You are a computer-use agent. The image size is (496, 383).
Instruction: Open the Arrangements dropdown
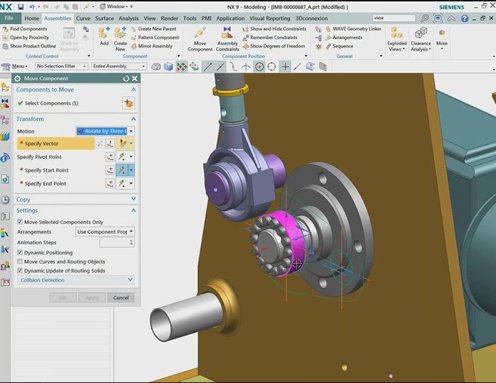click(x=105, y=232)
